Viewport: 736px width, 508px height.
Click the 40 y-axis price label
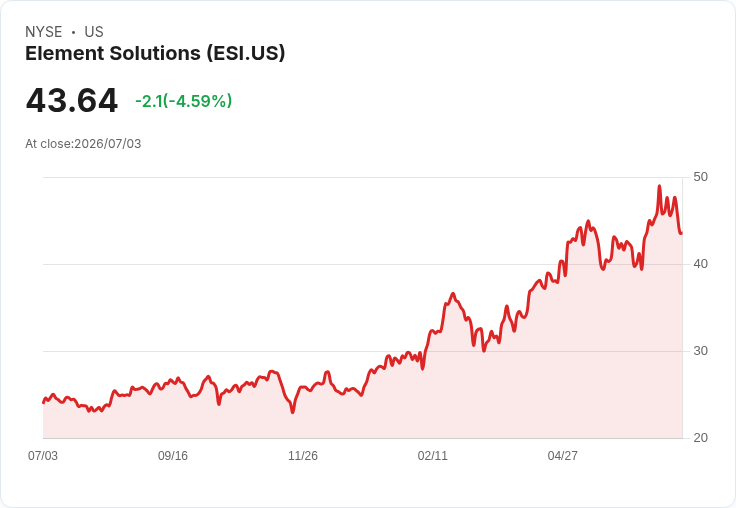coord(700,264)
